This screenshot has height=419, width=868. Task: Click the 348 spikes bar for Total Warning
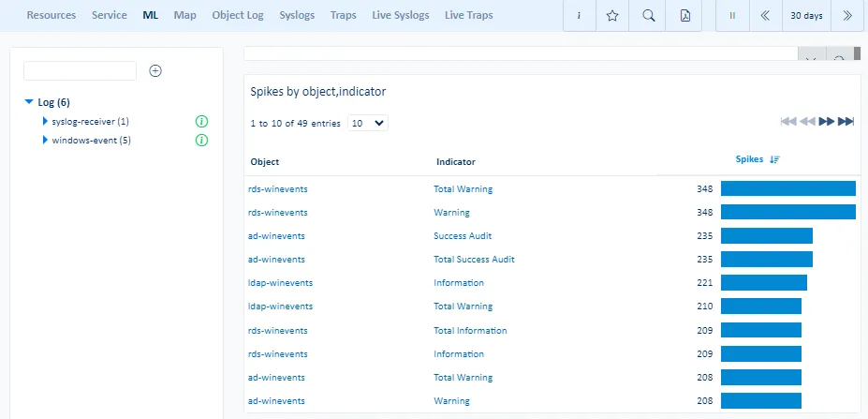pos(787,189)
